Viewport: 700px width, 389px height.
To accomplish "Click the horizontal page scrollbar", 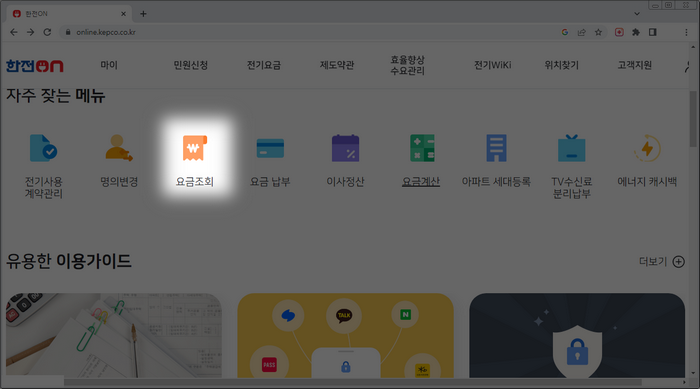I will point(353,382).
